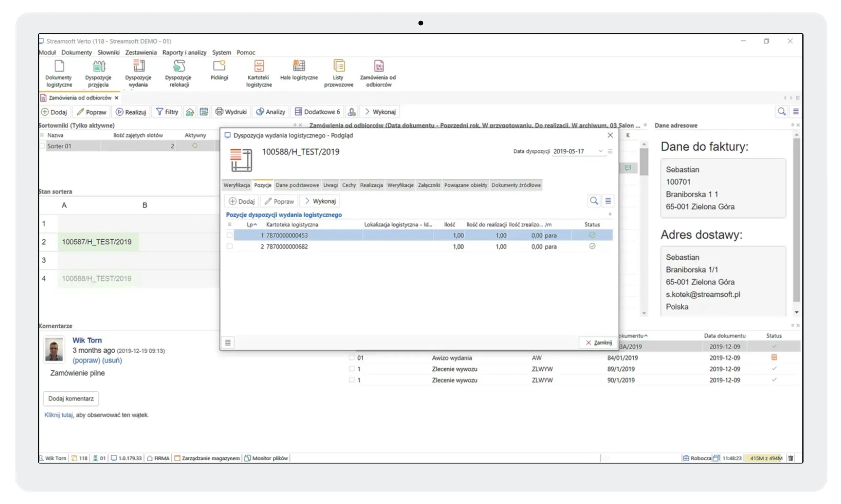The image size is (841, 504).
Task: Check the row for kartoteka 7870000000682
Action: 230,247
